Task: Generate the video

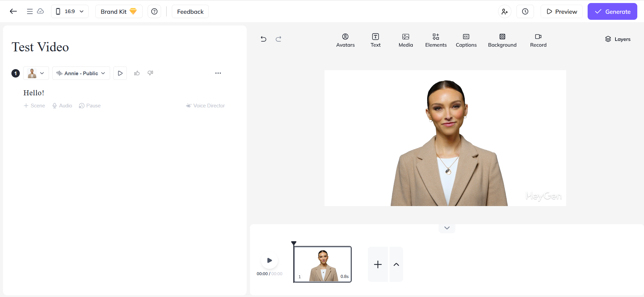Action: coord(612,11)
